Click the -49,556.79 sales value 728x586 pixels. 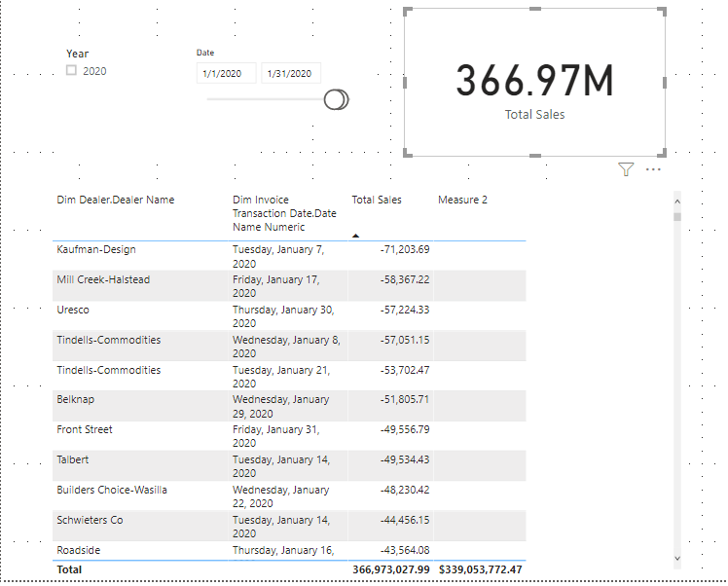point(405,429)
